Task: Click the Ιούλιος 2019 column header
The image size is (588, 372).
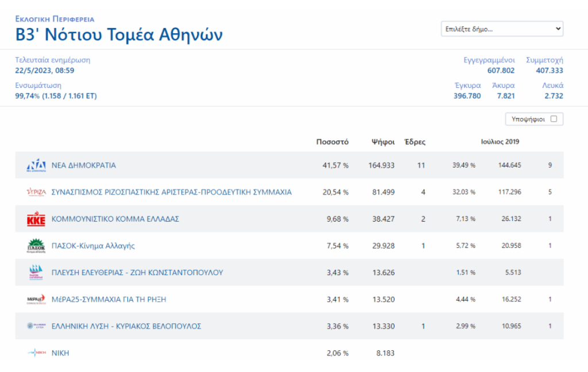Action: pos(500,142)
